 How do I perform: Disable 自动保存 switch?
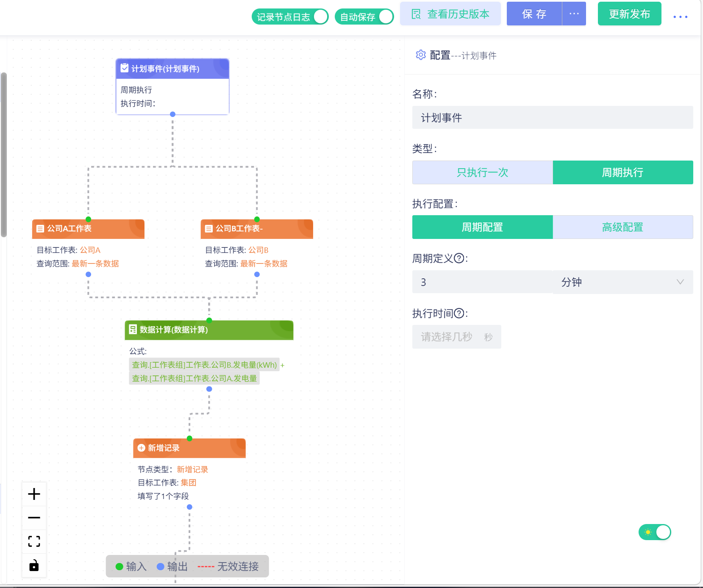click(386, 17)
